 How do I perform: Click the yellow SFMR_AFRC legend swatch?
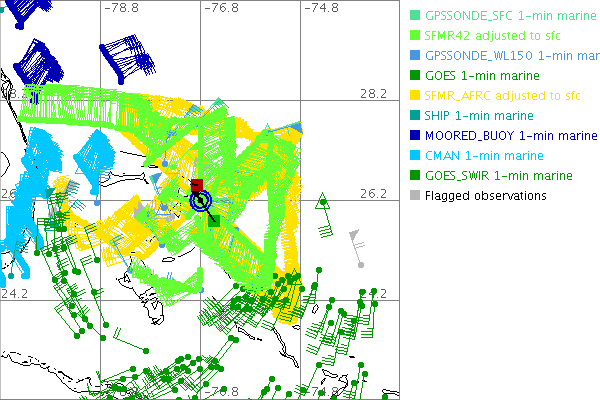click(x=416, y=96)
